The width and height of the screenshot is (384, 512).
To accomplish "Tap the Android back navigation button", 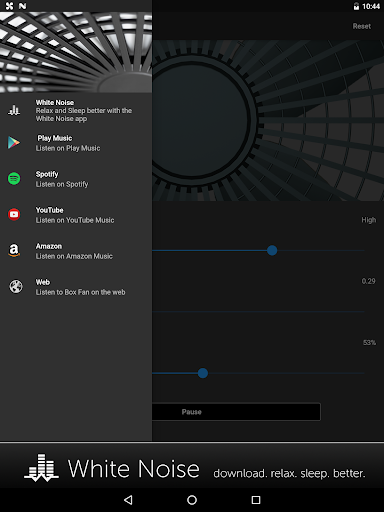I will [x=128, y=500].
